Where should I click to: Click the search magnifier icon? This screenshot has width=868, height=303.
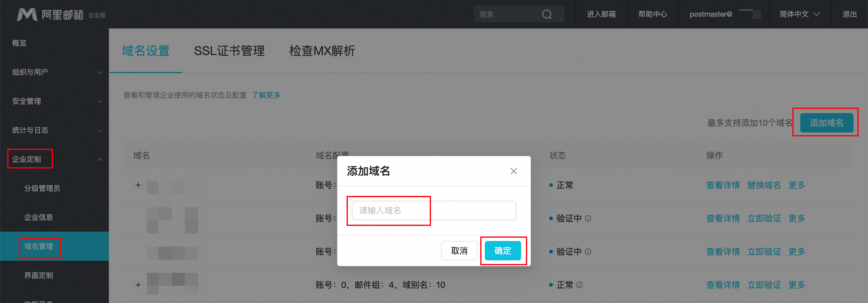(547, 15)
